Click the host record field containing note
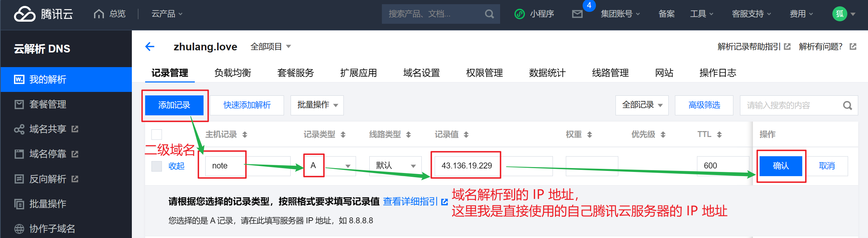This screenshot has width=868, height=238. click(x=248, y=166)
